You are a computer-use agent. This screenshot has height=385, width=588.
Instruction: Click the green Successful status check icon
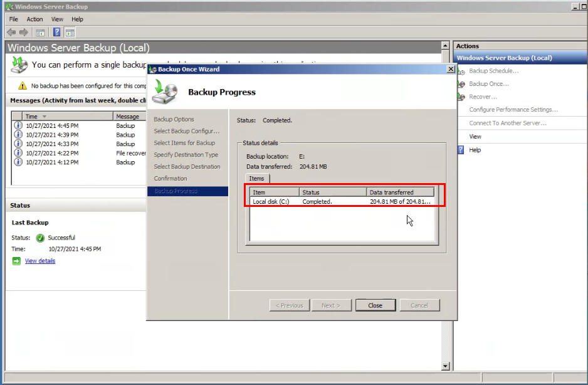40,238
